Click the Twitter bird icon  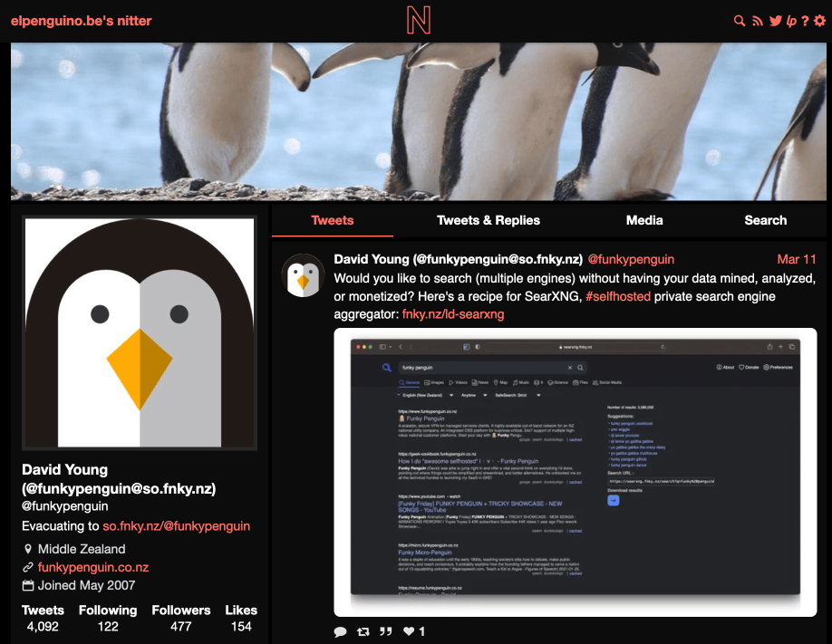[777, 20]
